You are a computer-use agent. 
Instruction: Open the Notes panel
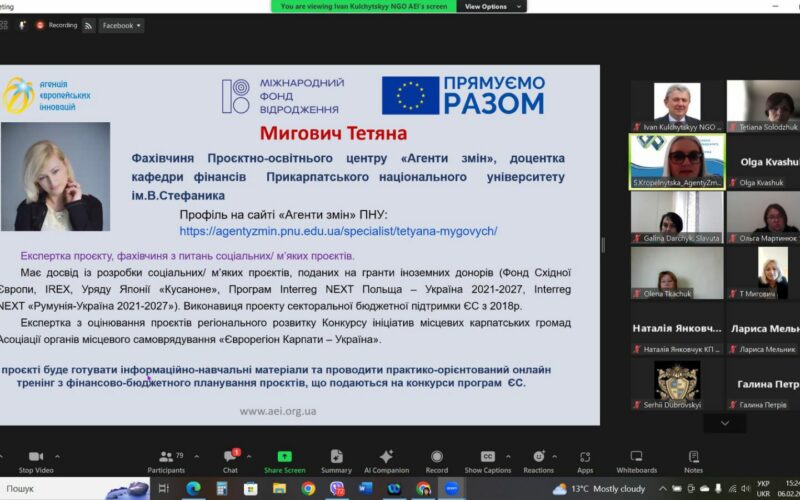coord(693,458)
